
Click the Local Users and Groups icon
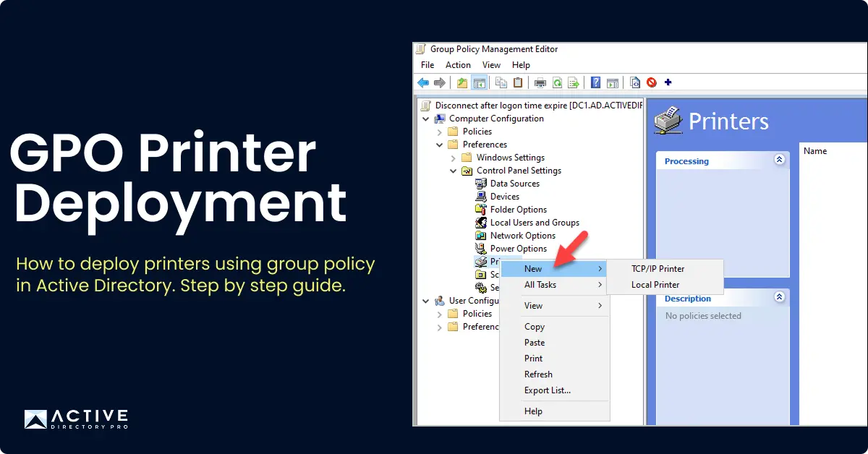tap(481, 223)
